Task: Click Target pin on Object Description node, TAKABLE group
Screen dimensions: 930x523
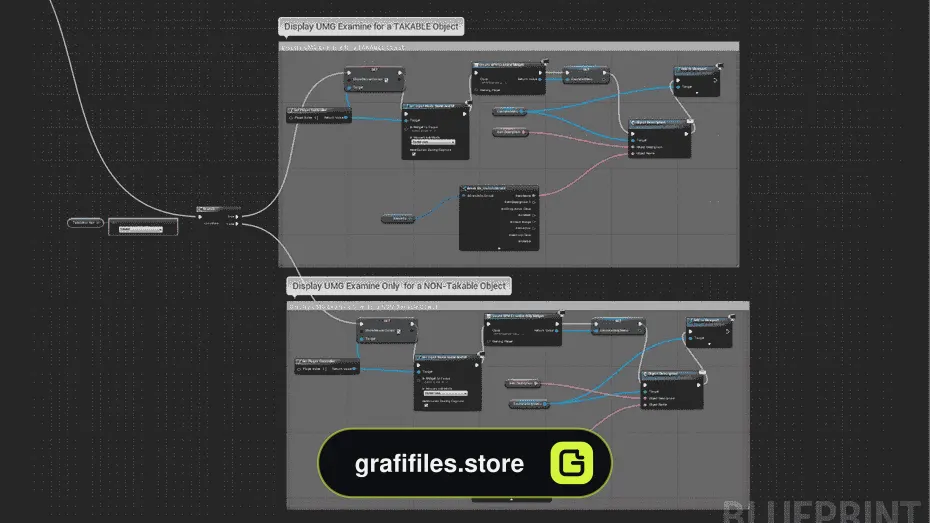Action: tap(633, 141)
